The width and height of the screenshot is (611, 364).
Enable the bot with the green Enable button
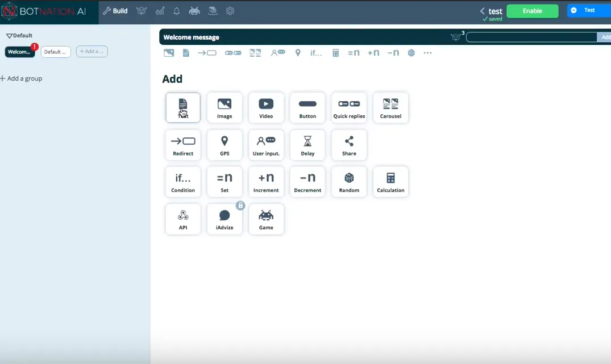click(532, 11)
